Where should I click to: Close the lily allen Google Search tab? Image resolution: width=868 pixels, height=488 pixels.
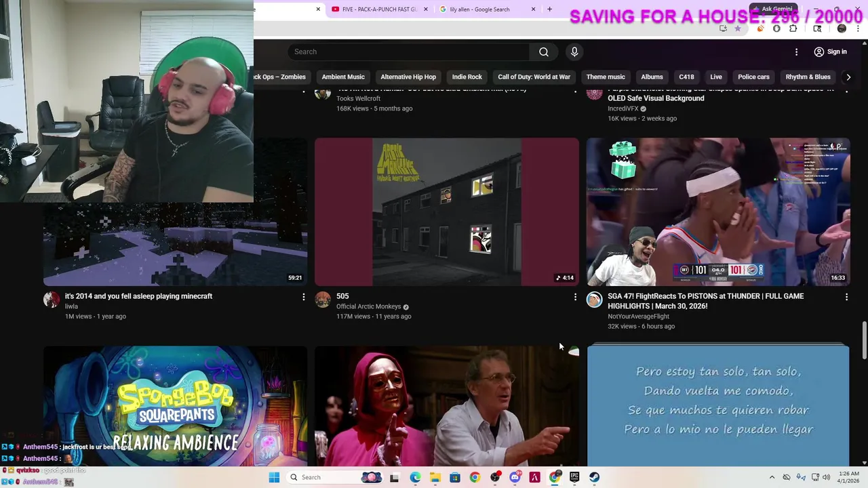[x=533, y=9]
